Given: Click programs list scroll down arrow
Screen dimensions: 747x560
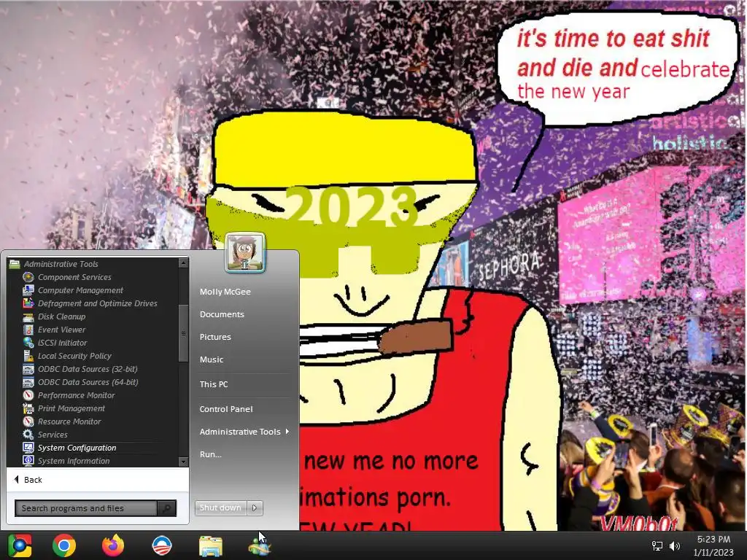Looking at the screenshot, I should point(183,462).
